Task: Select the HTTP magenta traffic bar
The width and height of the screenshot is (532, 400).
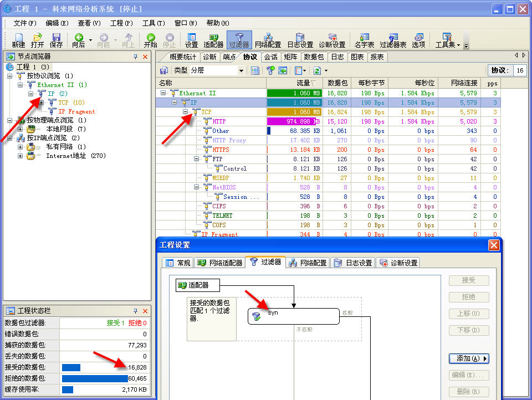Action: pos(291,121)
